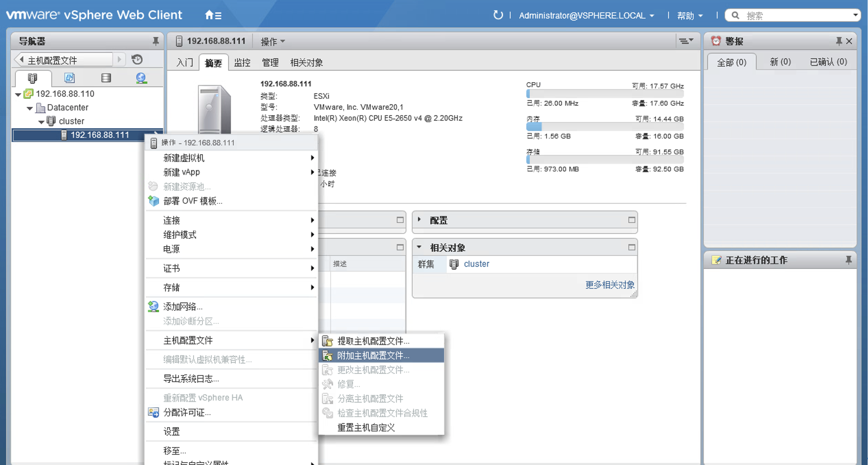Screen dimensions: 868x465
Task: Maximize the 相关对象 portlet
Action: [631, 247]
